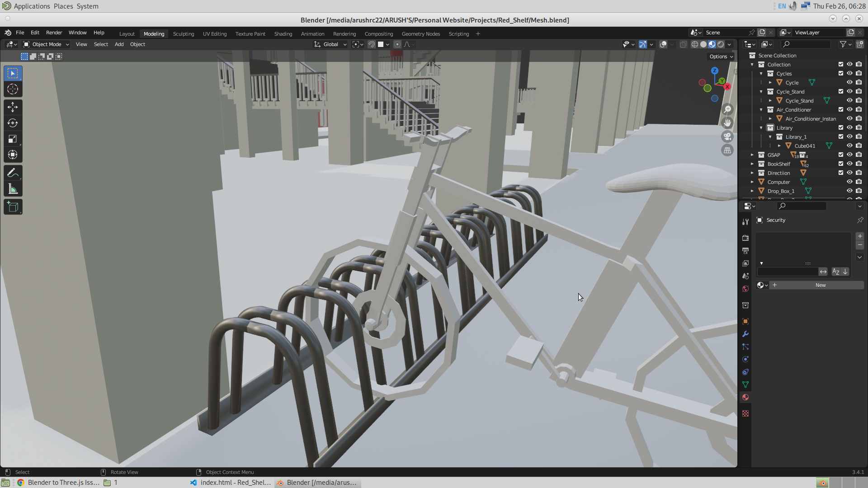The width and height of the screenshot is (868, 488).
Task: Open the Render menu
Action: pos(54,33)
